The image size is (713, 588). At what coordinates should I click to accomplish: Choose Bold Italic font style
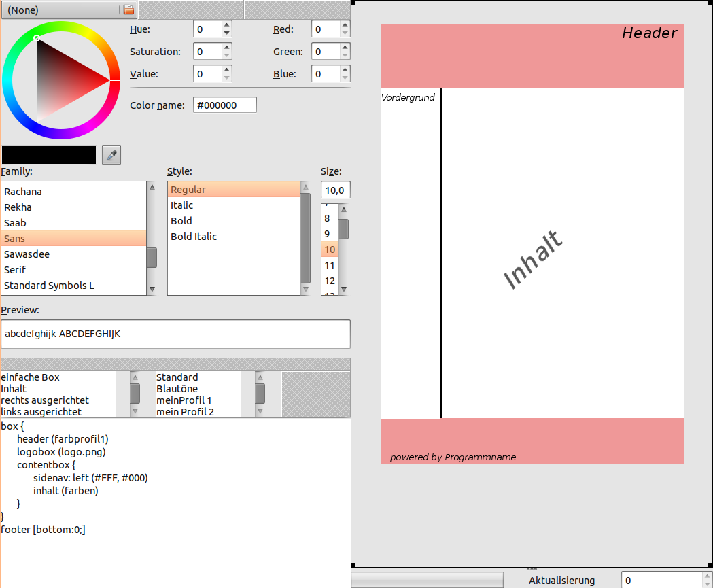(x=194, y=237)
